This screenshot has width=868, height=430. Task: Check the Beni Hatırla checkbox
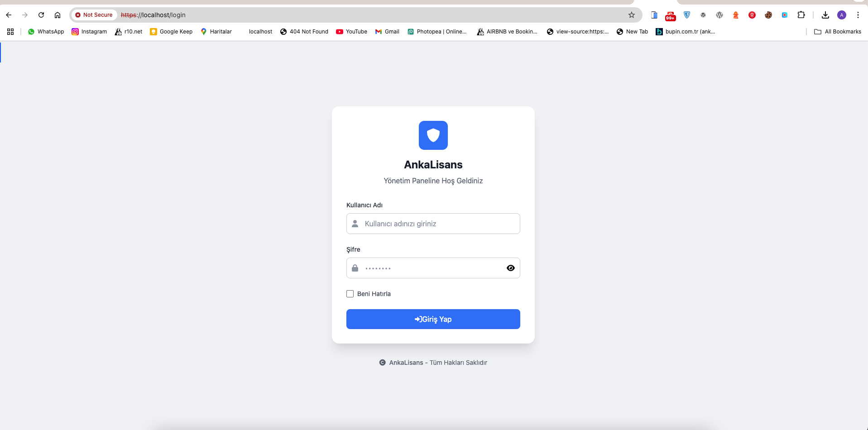[x=350, y=294]
